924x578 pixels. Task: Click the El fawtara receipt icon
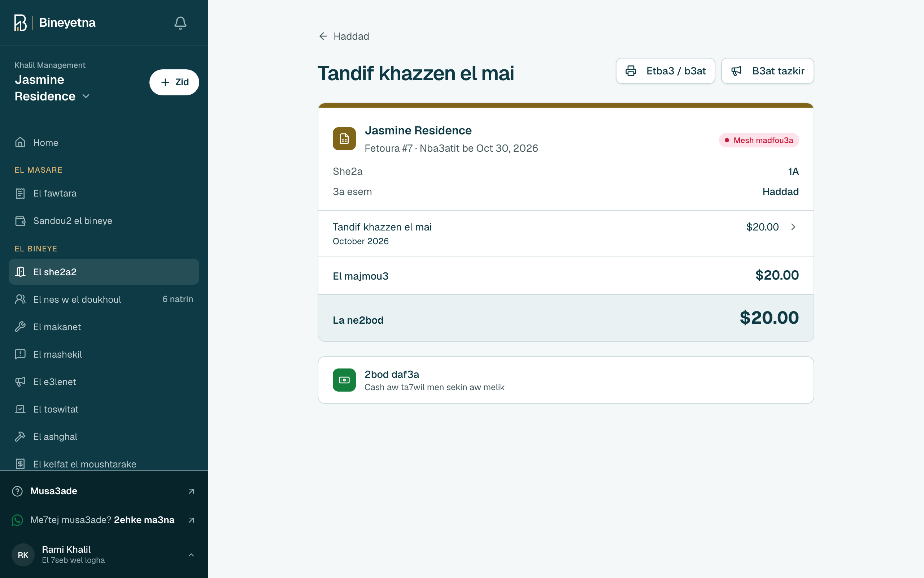[x=20, y=193]
